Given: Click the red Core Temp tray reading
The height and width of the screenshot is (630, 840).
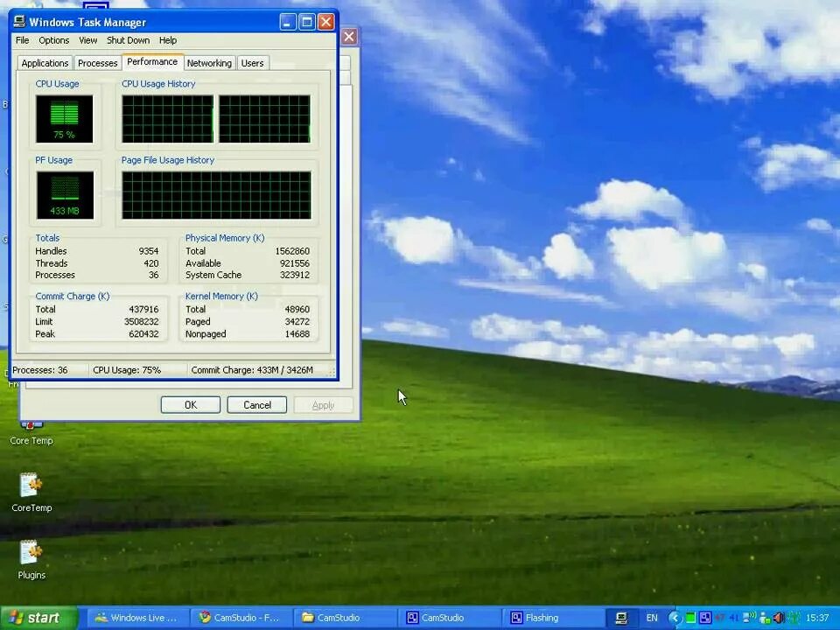Looking at the screenshot, I should coord(719,618).
